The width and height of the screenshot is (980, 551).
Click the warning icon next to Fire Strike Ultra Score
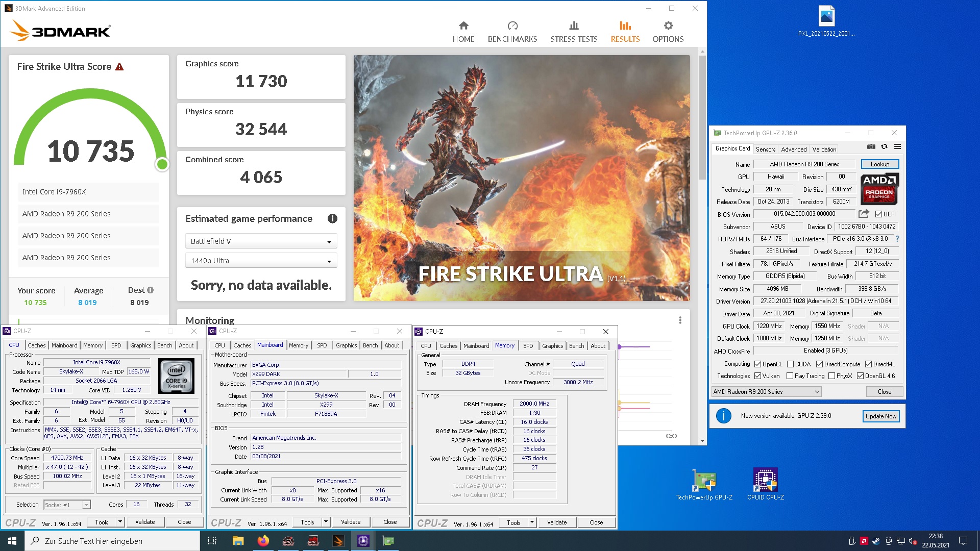tap(119, 67)
